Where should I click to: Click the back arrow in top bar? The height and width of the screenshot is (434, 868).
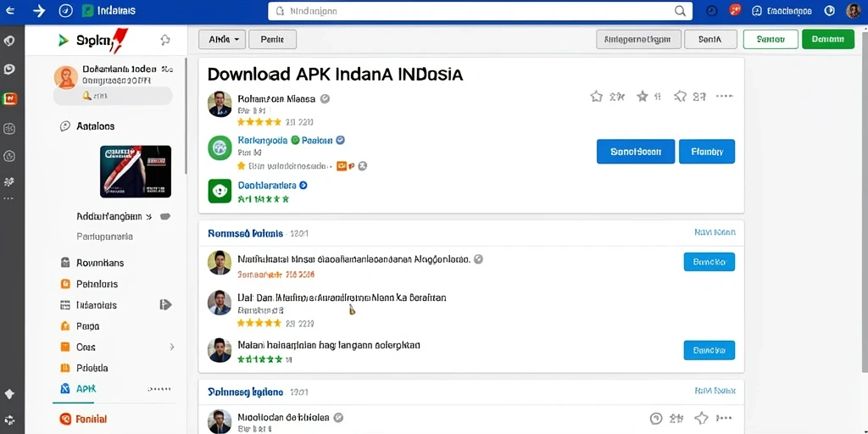(9, 10)
